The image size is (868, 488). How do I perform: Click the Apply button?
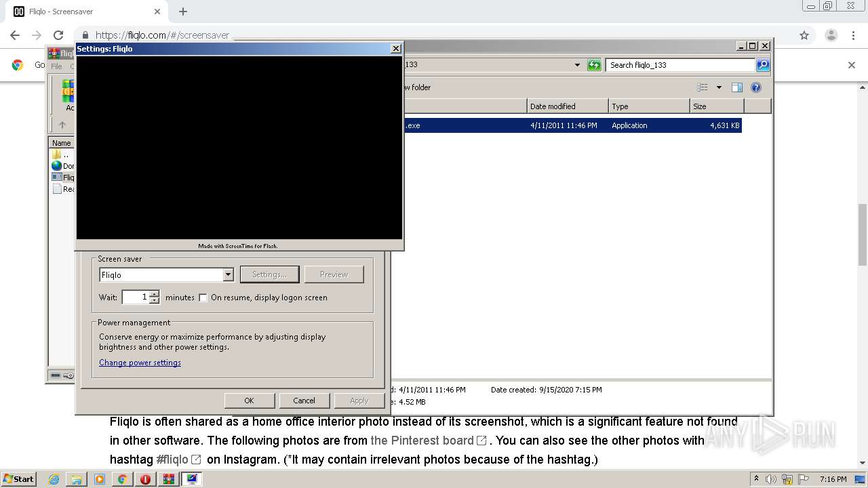click(x=359, y=401)
